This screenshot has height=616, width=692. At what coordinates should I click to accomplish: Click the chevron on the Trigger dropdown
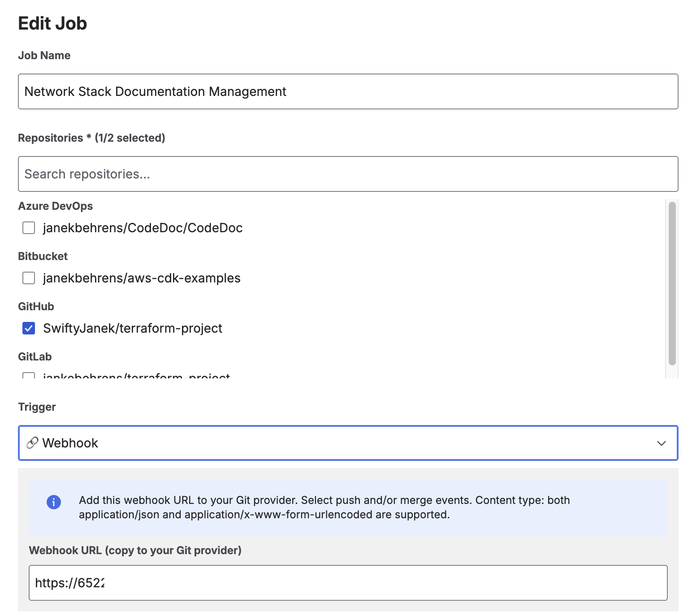[x=661, y=443]
